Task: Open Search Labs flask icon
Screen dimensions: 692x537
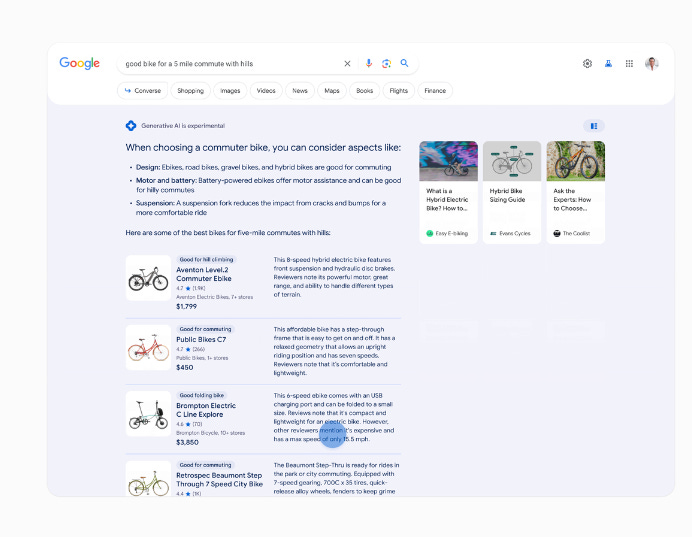Action: tap(608, 64)
